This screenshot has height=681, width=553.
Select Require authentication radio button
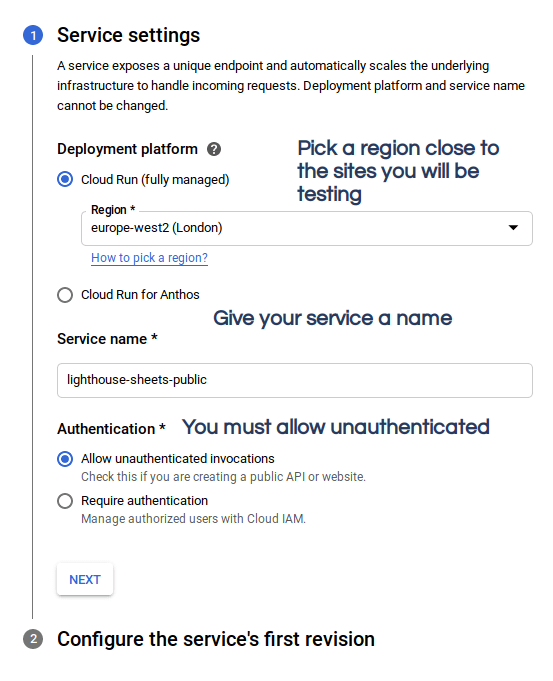(x=65, y=501)
